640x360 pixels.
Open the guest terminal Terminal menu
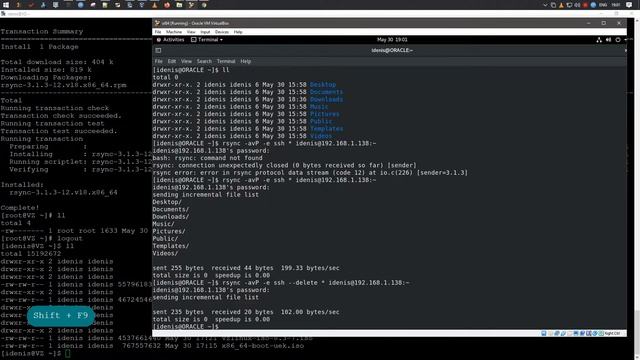(x=226, y=61)
